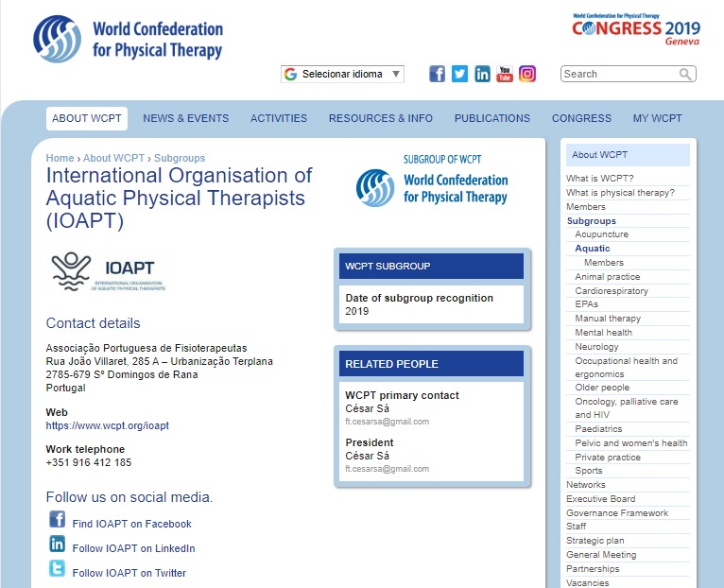724x588 pixels.
Task: Click the LinkedIn icon beside Follow IOAPT
Action: click(58, 544)
